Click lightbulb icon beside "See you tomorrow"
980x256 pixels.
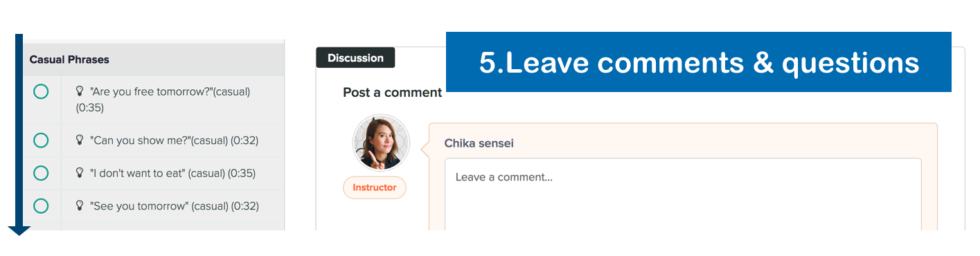pyautogui.click(x=80, y=205)
